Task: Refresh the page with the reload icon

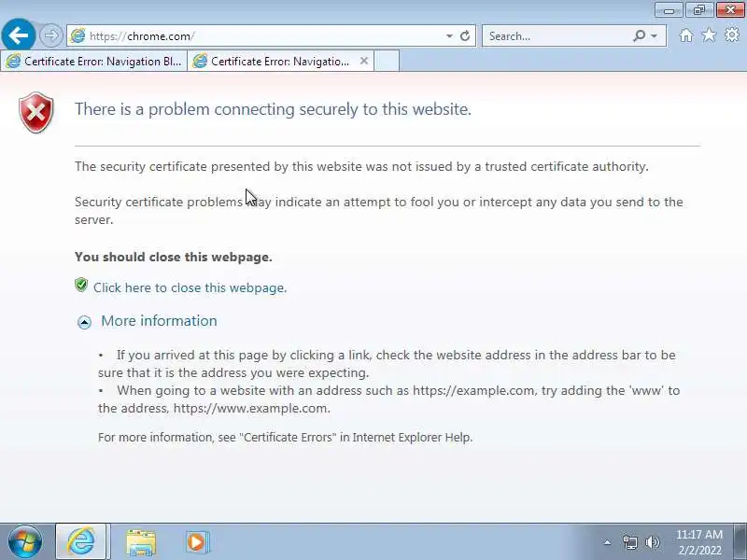Action: coord(465,35)
